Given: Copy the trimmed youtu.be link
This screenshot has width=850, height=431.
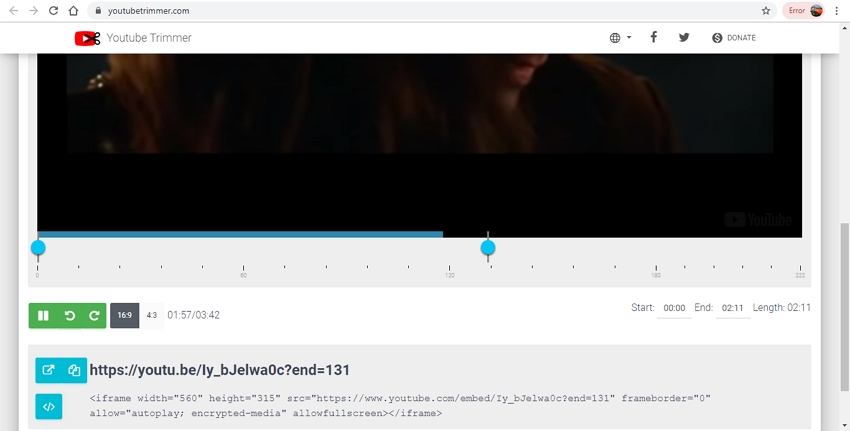Looking at the screenshot, I should 74,370.
